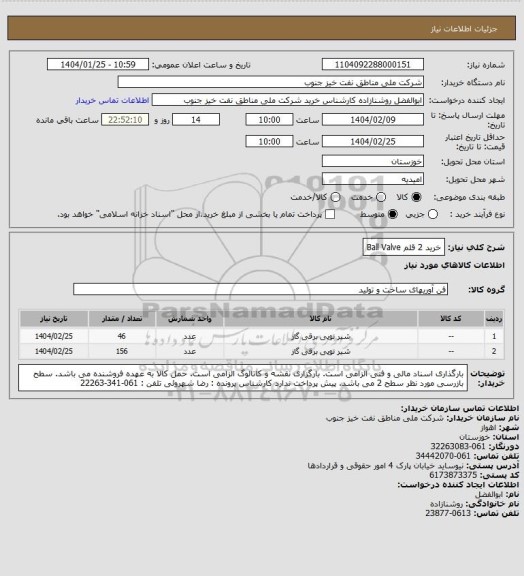Click the جزئیات اطلاعات نیاز header title
This screenshot has height=576, width=524.
(464, 29)
